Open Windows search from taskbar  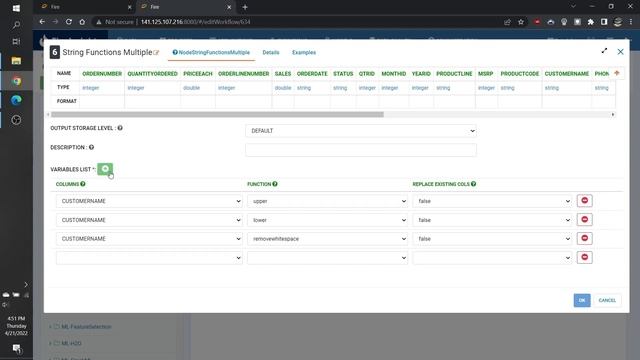(16, 25)
